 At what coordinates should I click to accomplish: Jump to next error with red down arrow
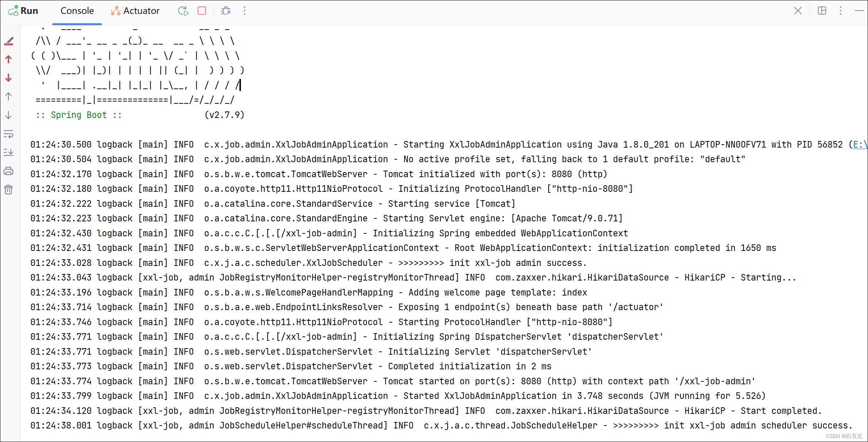(9, 78)
